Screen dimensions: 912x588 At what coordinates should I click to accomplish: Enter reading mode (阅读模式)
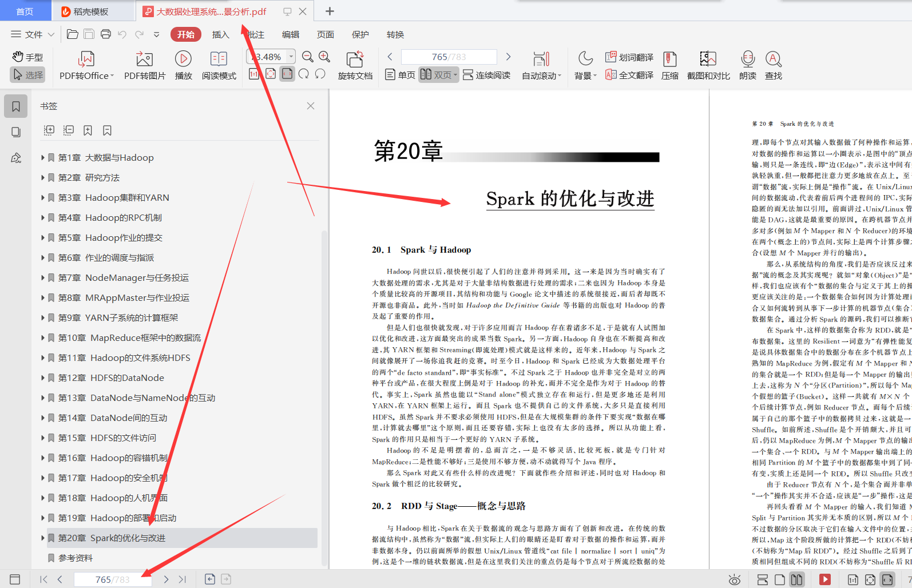pos(219,66)
